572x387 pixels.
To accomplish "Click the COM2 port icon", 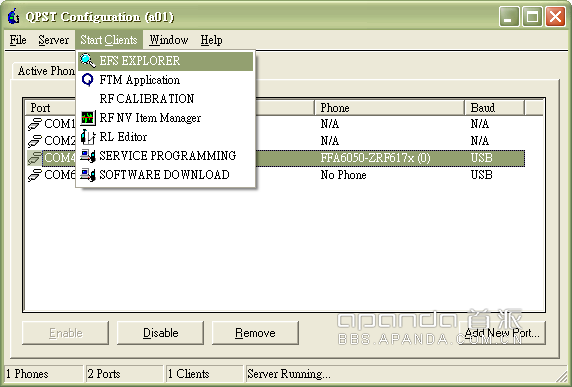I will 35,141.
